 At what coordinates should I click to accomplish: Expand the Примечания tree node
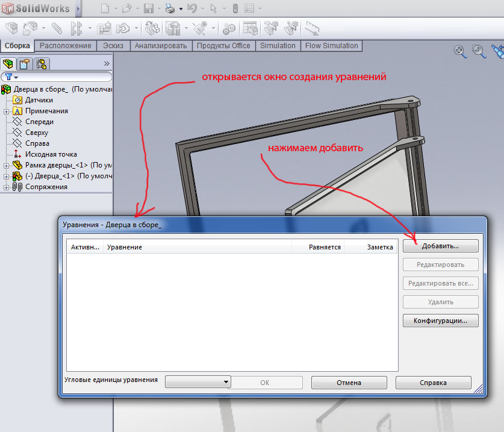(x=6, y=111)
